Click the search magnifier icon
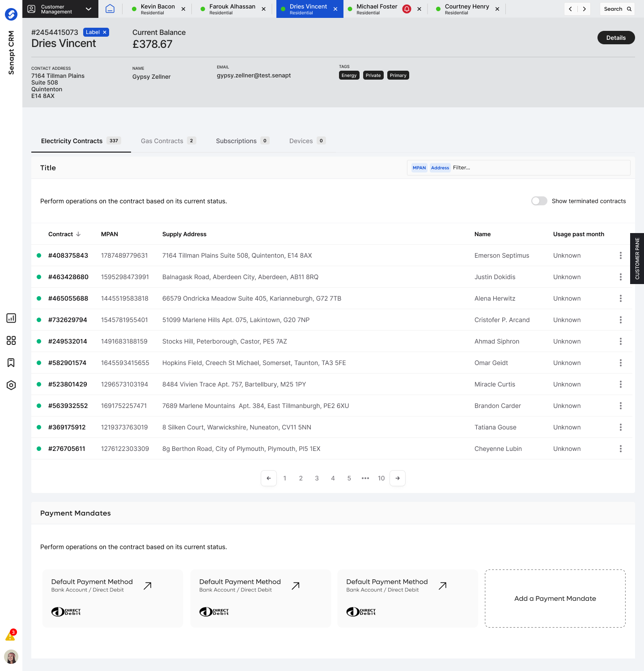This screenshot has width=644, height=671. pos(629,8)
